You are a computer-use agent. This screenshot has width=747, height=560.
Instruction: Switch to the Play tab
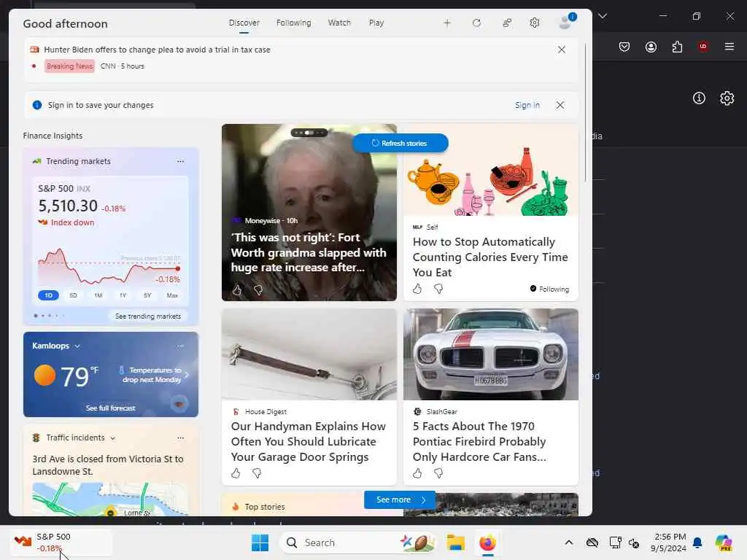376,23
